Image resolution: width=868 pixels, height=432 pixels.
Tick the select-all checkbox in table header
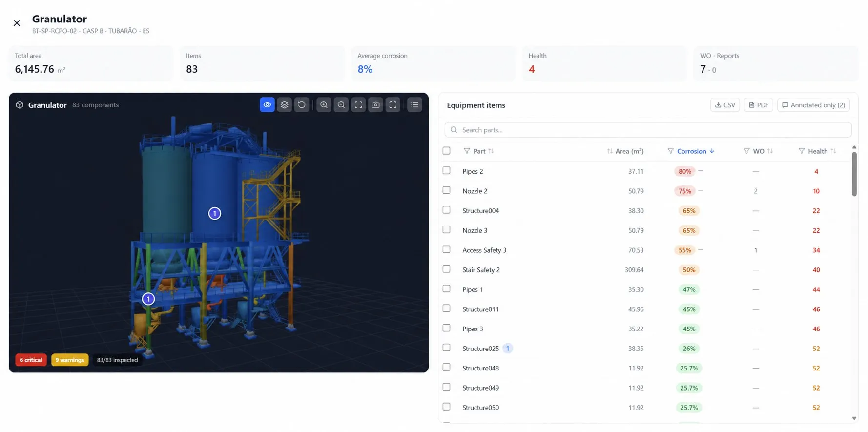(446, 151)
